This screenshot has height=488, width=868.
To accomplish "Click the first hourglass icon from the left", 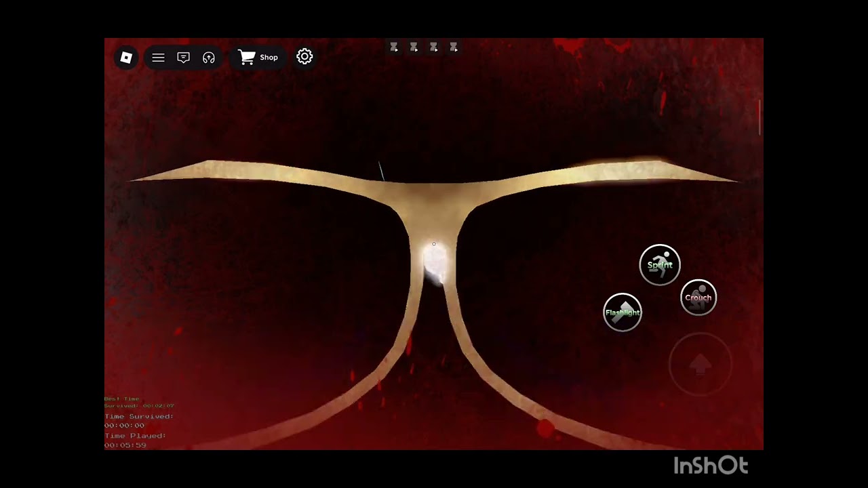I will pos(394,47).
